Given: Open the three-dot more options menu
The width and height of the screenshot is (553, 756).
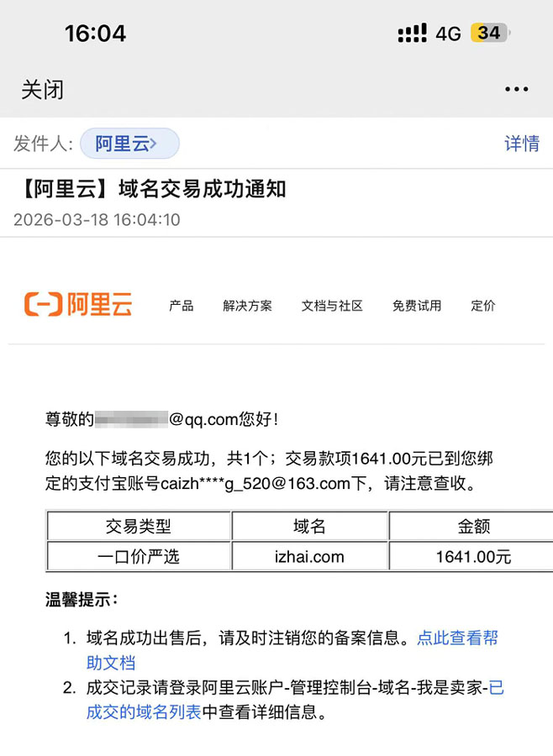Looking at the screenshot, I should tap(516, 89).
